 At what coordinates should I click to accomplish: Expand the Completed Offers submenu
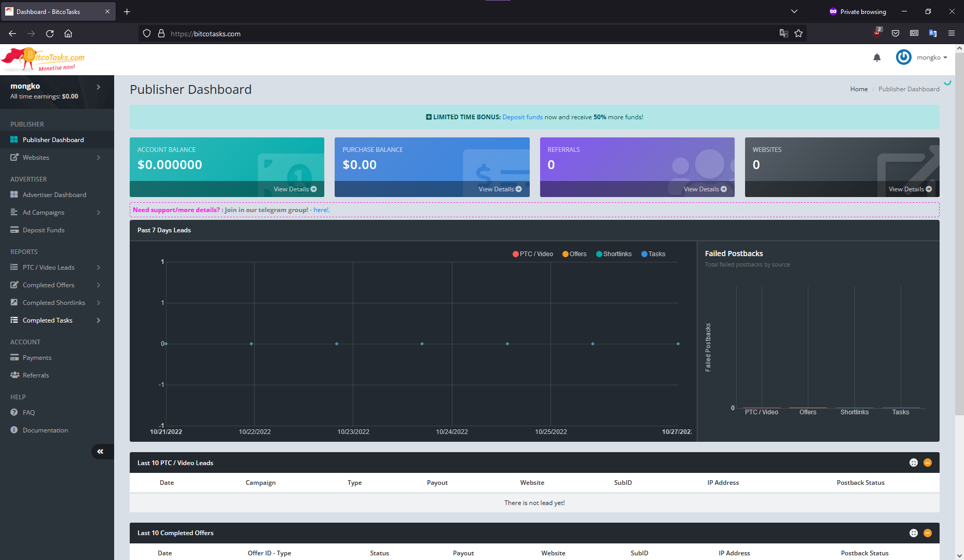(x=48, y=285)
